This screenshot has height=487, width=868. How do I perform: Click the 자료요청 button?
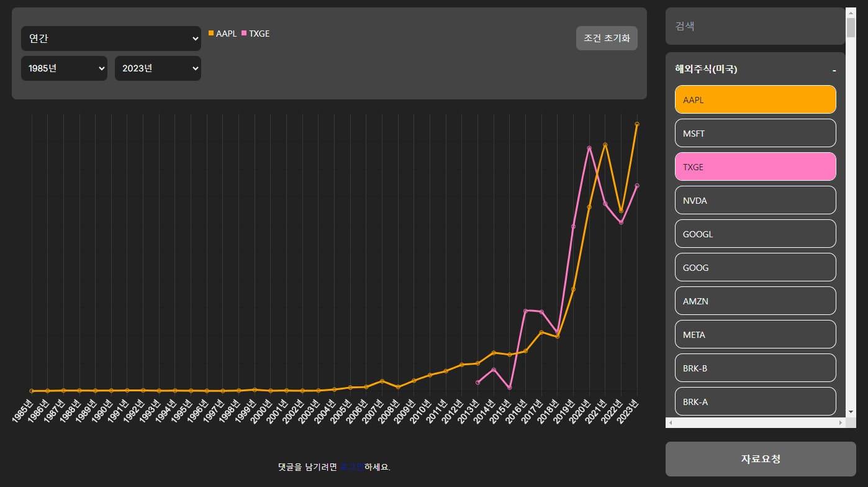(x=760, y=459)
